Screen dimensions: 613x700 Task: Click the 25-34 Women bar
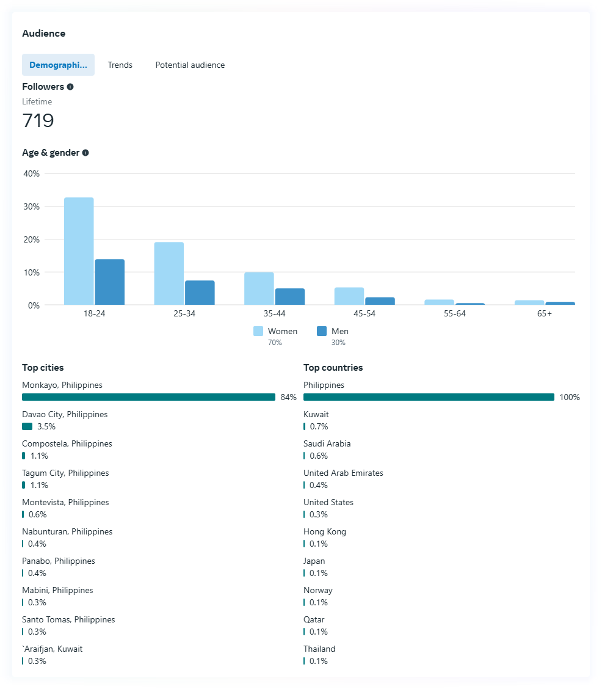pos(169,273)
